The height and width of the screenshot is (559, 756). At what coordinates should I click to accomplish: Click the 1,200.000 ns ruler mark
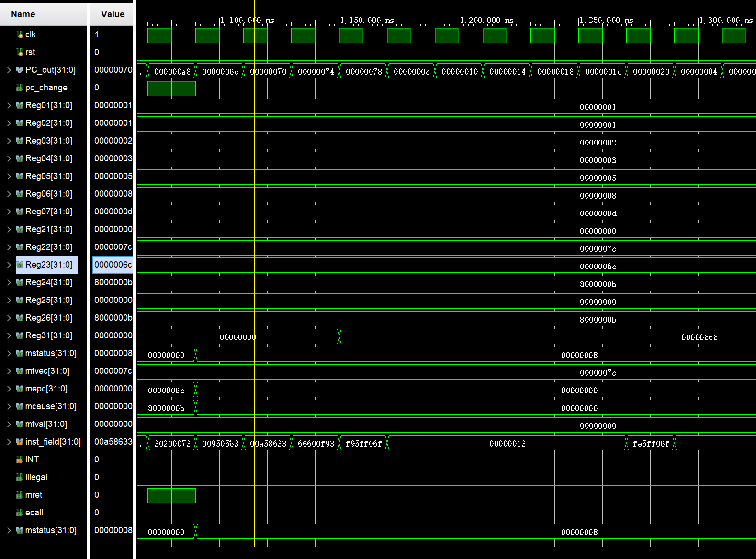(x=486, y=20)
